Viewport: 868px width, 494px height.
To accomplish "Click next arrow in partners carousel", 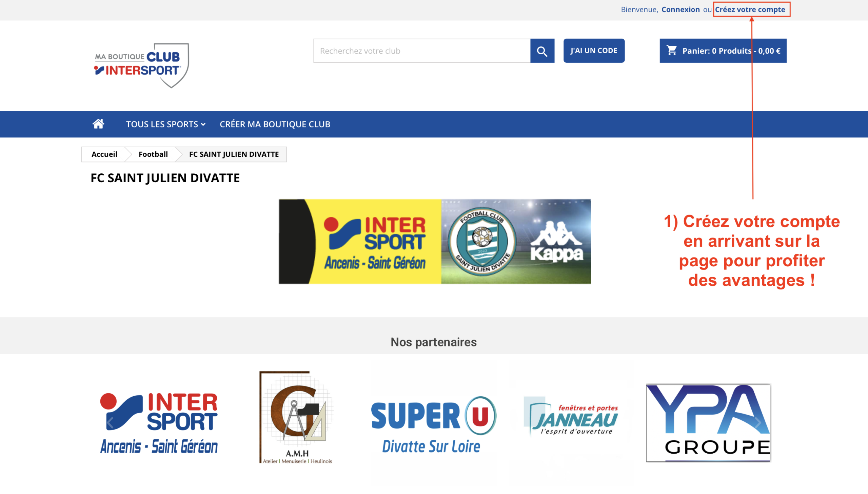I will tap(758, 423).
